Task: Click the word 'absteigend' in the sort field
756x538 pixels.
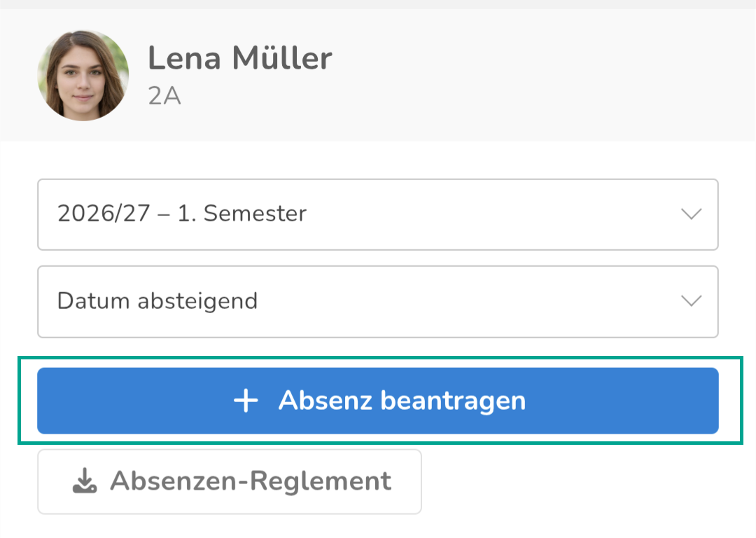Action: click(197, 301)
